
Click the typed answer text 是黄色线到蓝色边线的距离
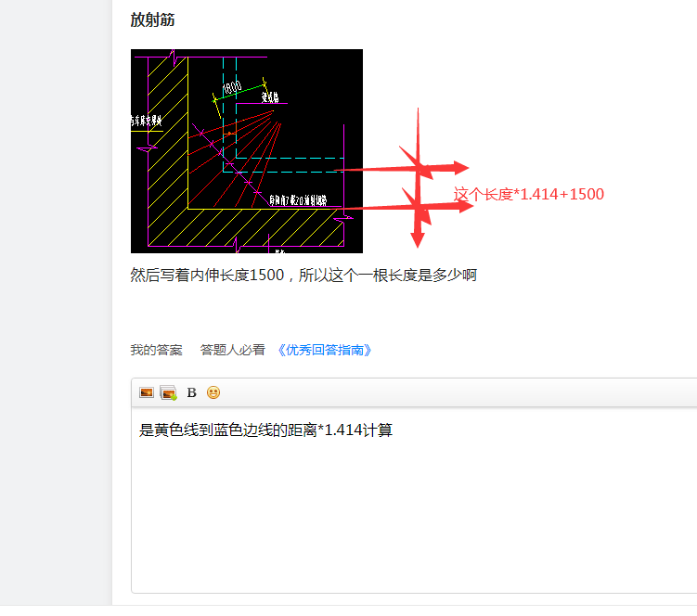tap(228, 430)
